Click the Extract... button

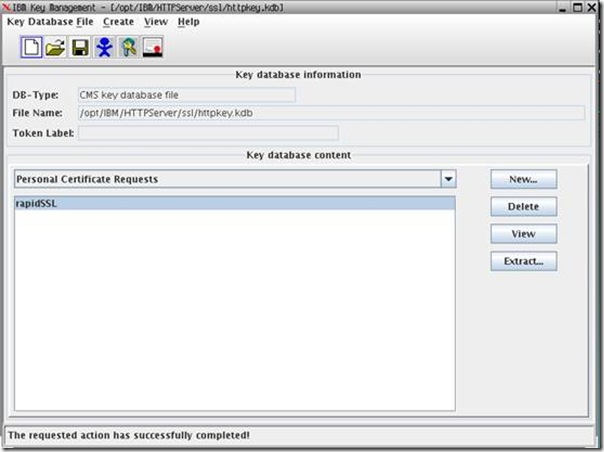[523, 261]
